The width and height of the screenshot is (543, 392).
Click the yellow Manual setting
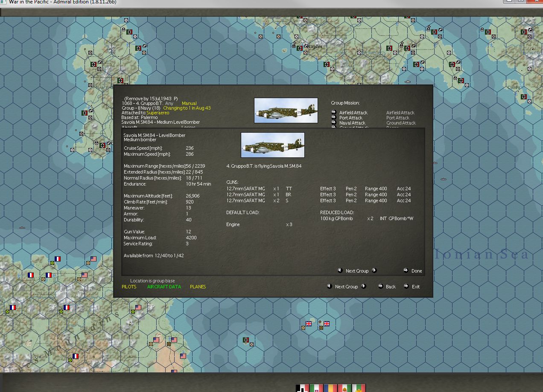click(x=189, y=103)
